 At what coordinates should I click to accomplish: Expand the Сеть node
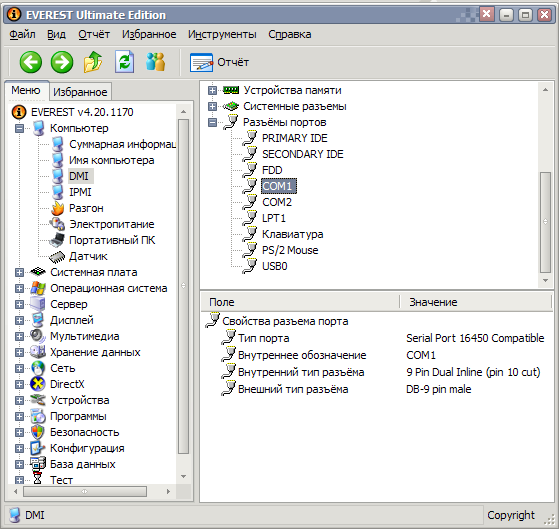[19, 369]
